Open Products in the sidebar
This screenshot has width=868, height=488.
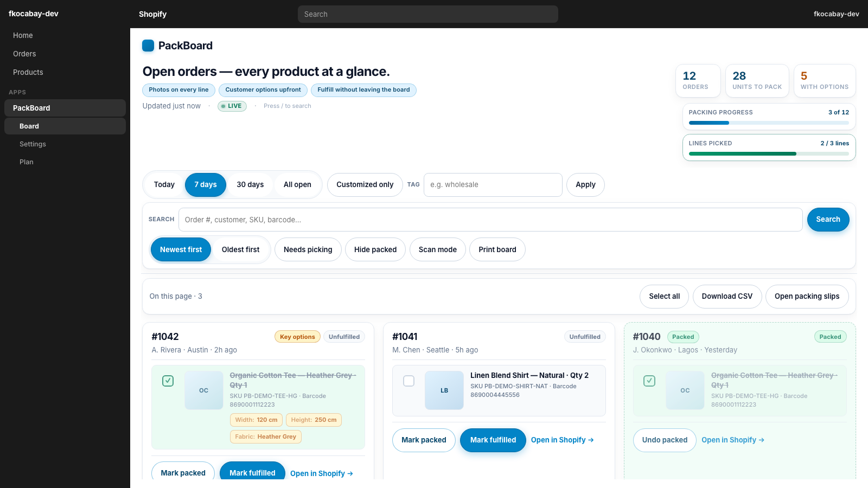coord(65,72)
